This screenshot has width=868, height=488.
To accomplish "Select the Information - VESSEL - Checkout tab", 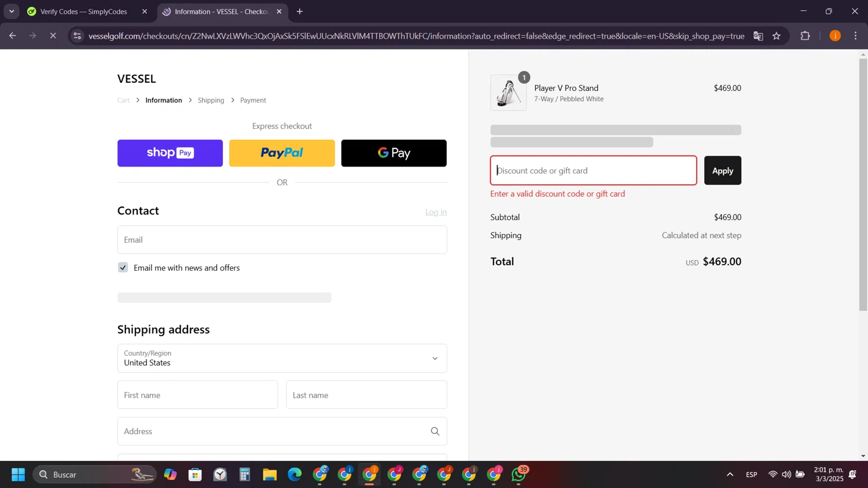I will pos(222,12).
